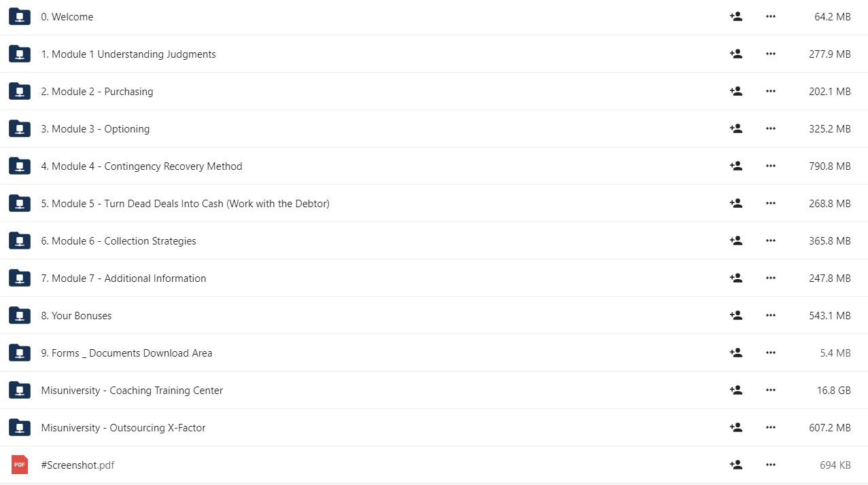Click the folder icon of 0. Welcome
868x485 pixels.
pos(20,16)
